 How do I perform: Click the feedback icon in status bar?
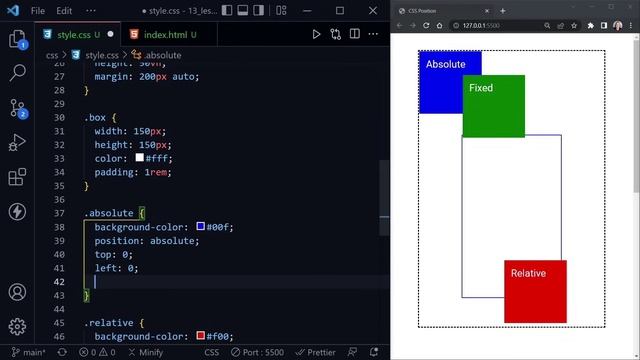(352, 352)
